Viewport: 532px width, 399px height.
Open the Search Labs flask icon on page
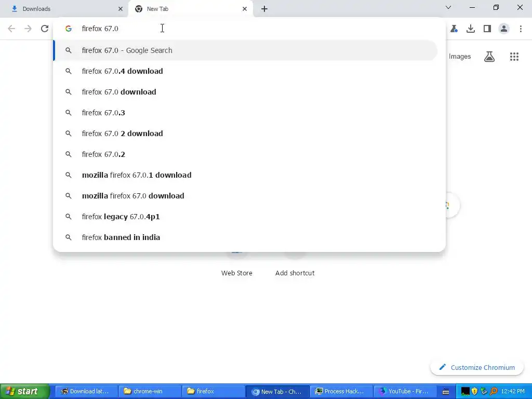[489, 57]
